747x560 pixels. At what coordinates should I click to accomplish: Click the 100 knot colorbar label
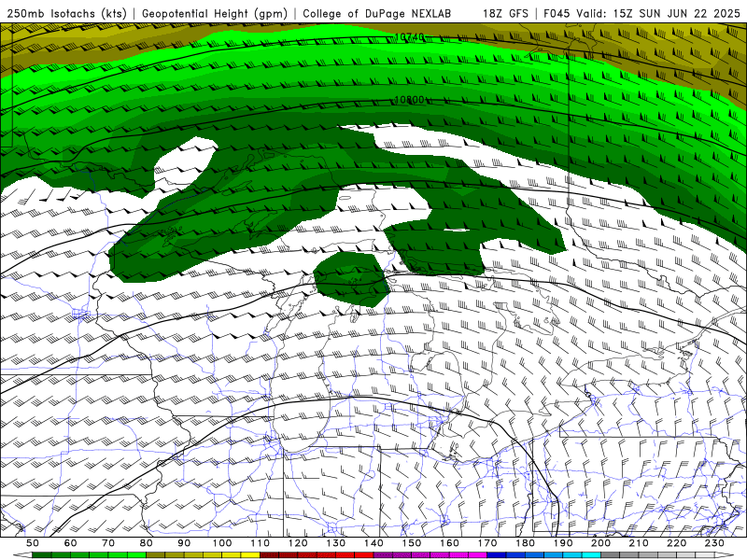click(x=222, y=543)
